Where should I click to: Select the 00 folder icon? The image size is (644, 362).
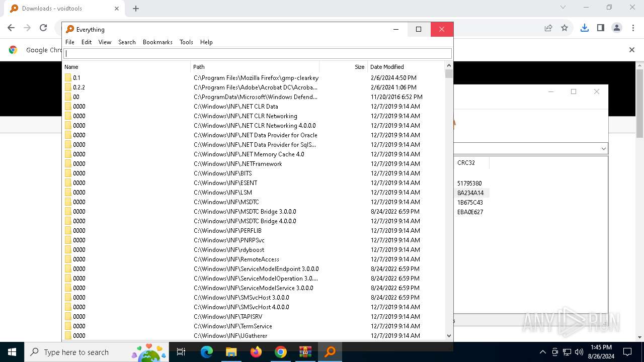[x=68, y=97]
